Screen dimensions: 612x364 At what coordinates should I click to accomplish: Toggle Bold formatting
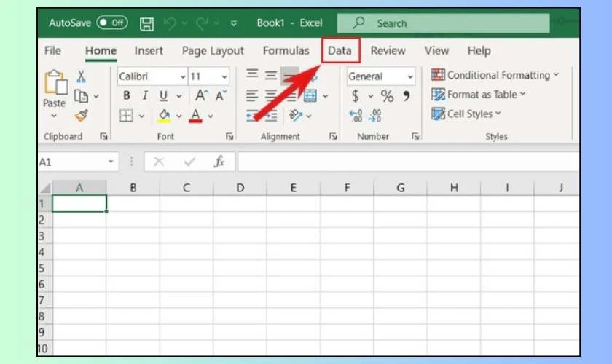coord(127,96)
